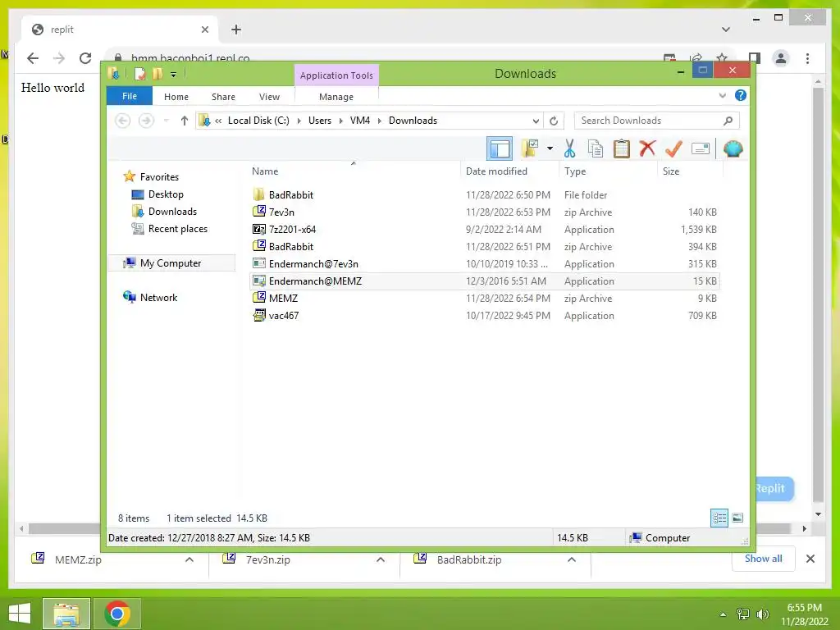840x630 pixels.
Task: Click the magnifier icon in Search Downloads box
Action: click(728, 121)
